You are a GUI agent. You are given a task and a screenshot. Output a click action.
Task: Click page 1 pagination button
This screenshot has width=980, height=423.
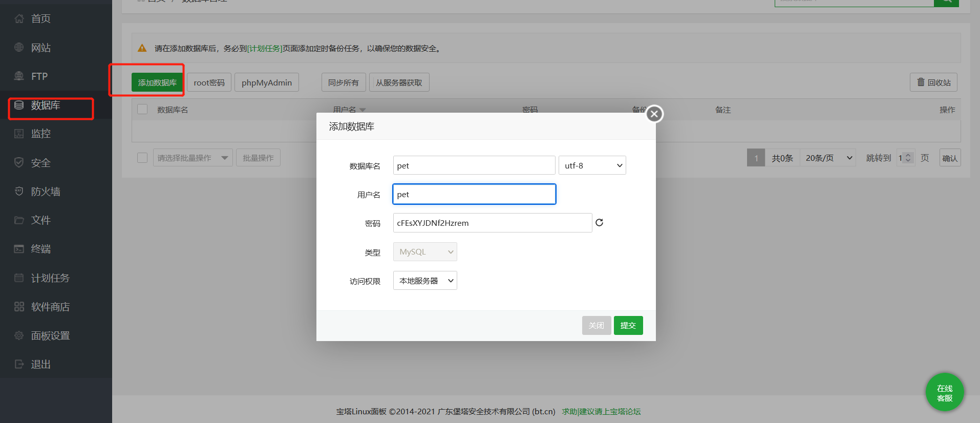pos(756,158)
